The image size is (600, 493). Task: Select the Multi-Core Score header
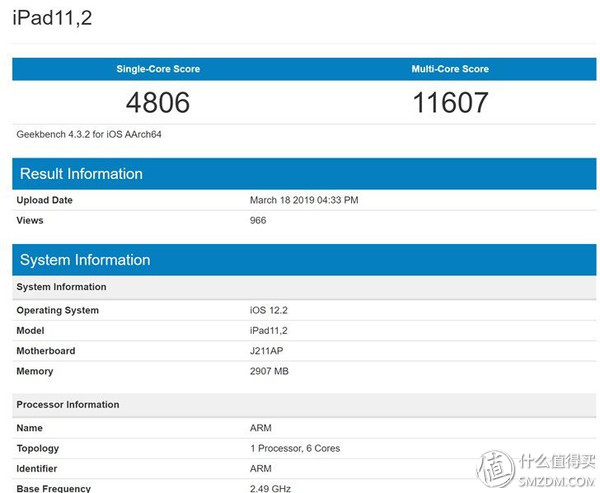click(x=450, y=69)
